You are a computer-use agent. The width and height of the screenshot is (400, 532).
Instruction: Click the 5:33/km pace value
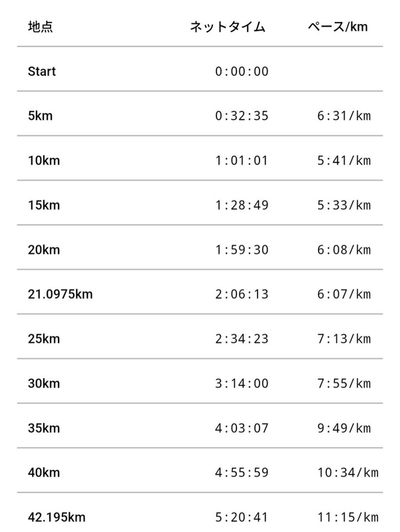click(x=343, y=205)
